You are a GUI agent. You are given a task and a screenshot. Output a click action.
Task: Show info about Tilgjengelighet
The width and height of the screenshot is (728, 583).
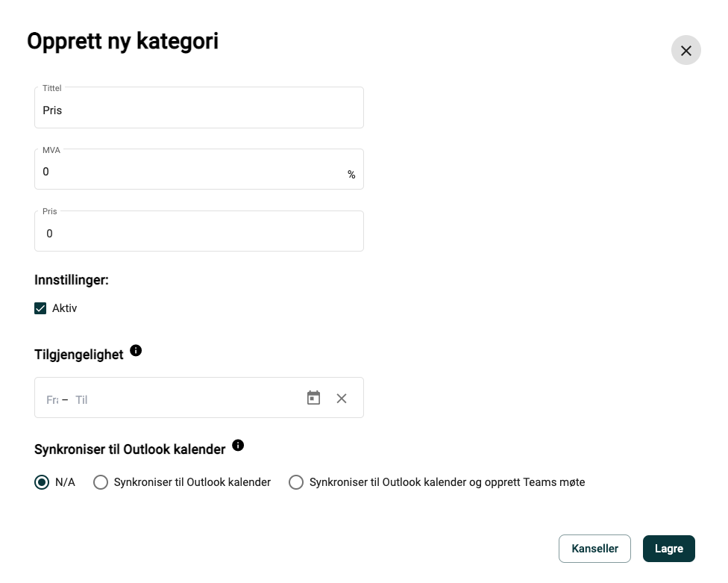pos(136,351)
